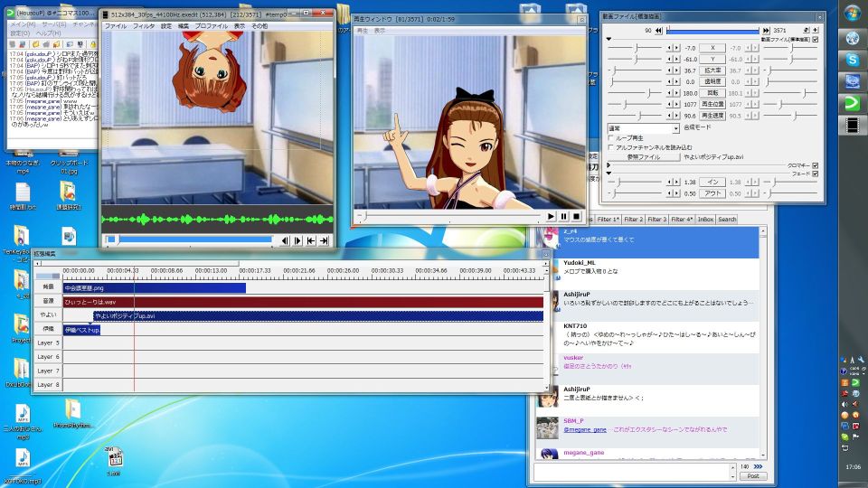Enable the ループ再生 checkbox
The image size is (868, 488).
pyautogui.click(x=611, y=137)
